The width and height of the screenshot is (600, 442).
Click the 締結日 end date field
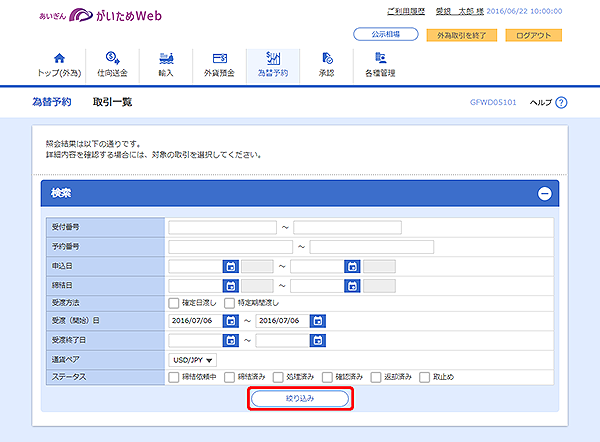[x=317, y=286]
